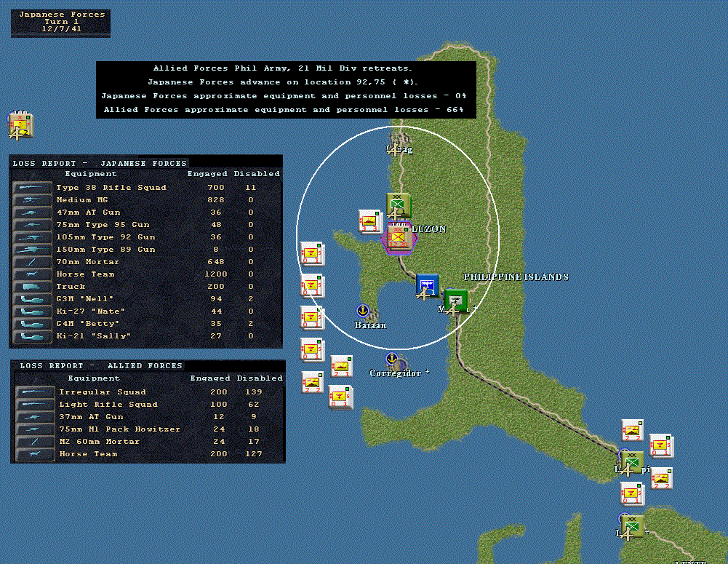728x564 pixels.
Task: Click the Truck icon in Japanese loss report
Action: [x=33, y=287]
